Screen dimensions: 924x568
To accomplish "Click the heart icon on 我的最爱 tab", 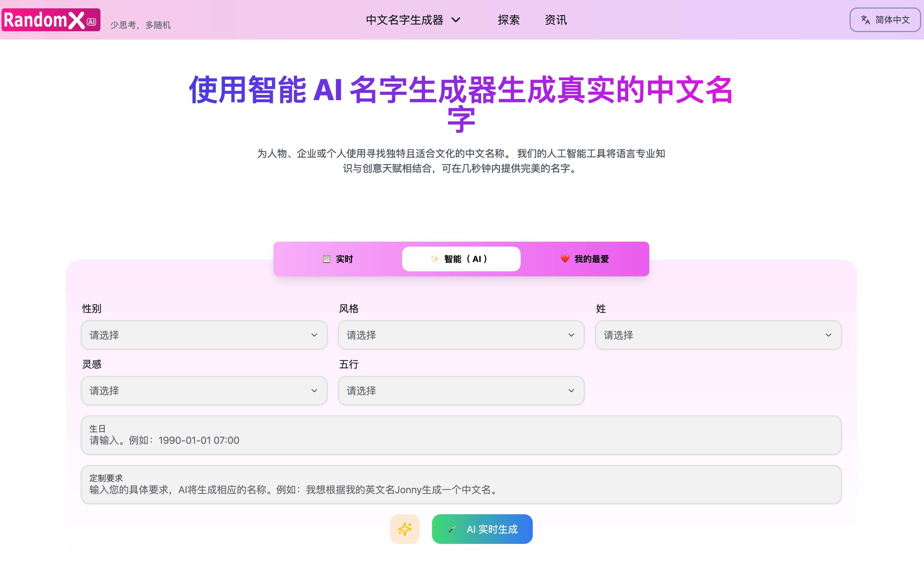I will coord(565,259).
